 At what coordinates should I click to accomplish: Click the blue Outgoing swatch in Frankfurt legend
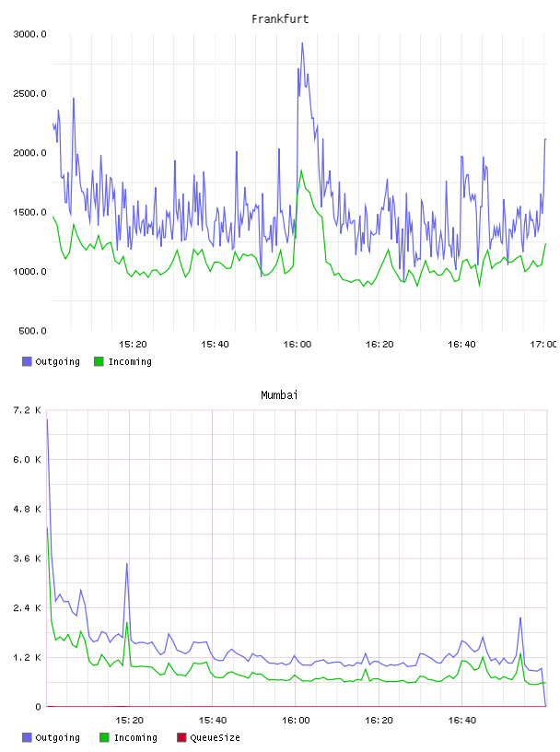[27, 361]
